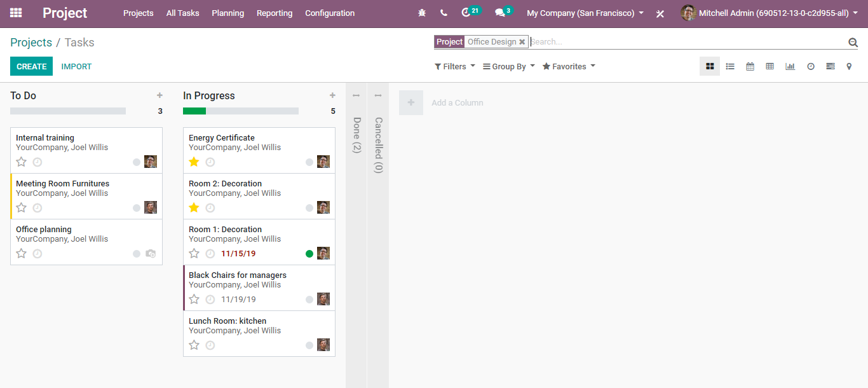Screen dimensions: 868x388
Task: Click the To Do column progress bar
Action: pyautogui.click(x=68, y=111)
